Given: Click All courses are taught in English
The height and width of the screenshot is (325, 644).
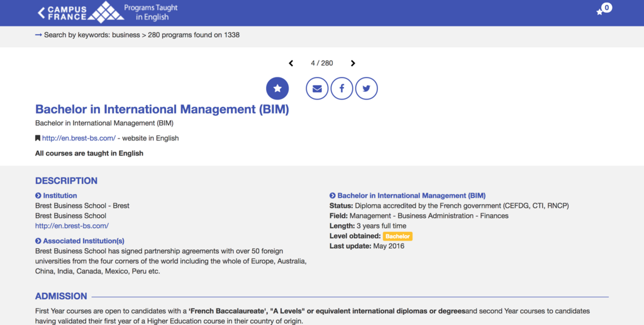Looking at the screenshot, I should point(89,153).
